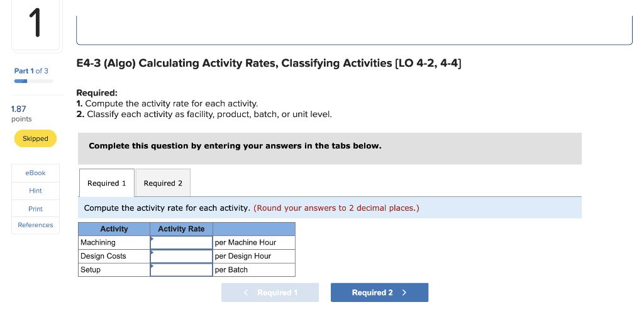
Task: Click the disabled Required 1 back button
Action: [270, 293]
